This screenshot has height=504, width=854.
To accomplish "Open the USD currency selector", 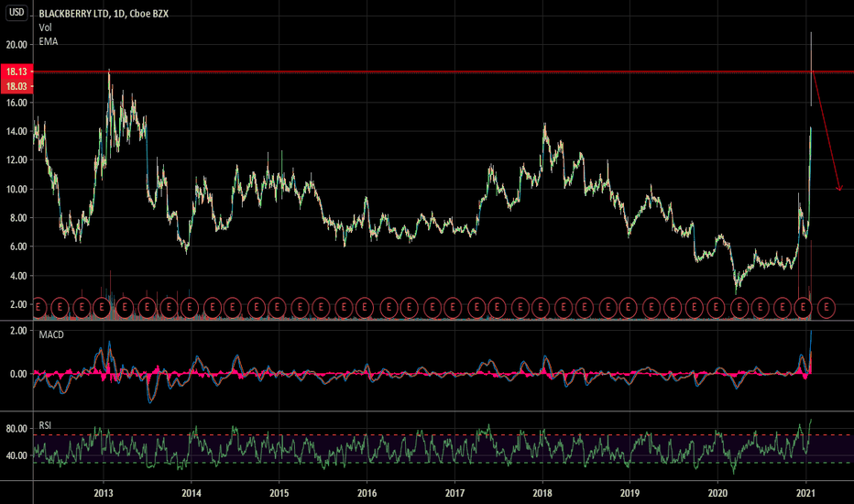I will 16,12.
